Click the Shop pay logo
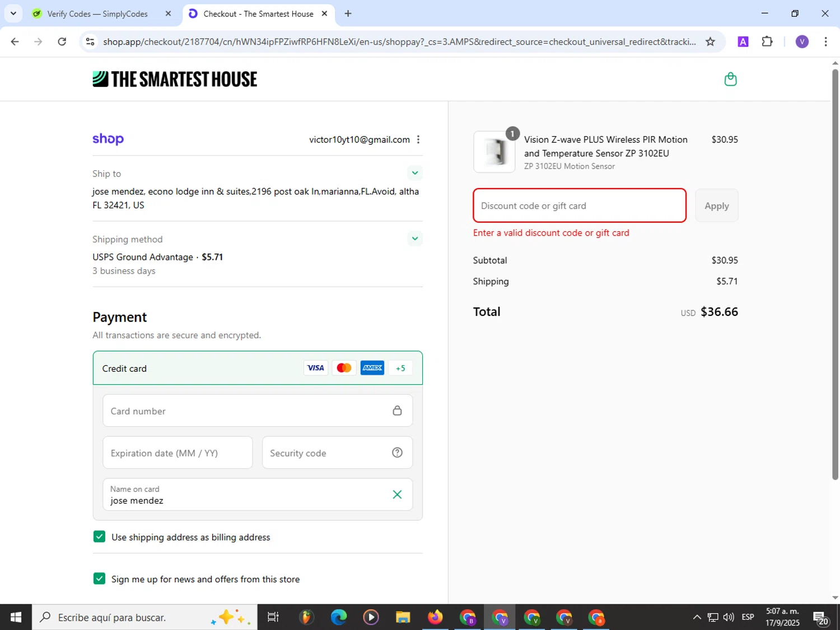The height and width of the screenshot is (630, 840). tap(108, 139)
